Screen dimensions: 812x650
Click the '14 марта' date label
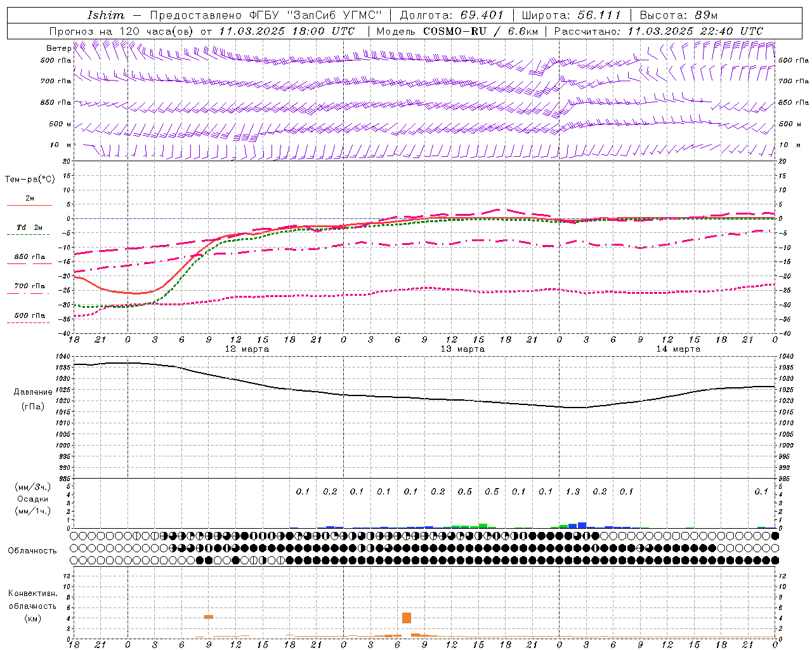click(678, 349)
